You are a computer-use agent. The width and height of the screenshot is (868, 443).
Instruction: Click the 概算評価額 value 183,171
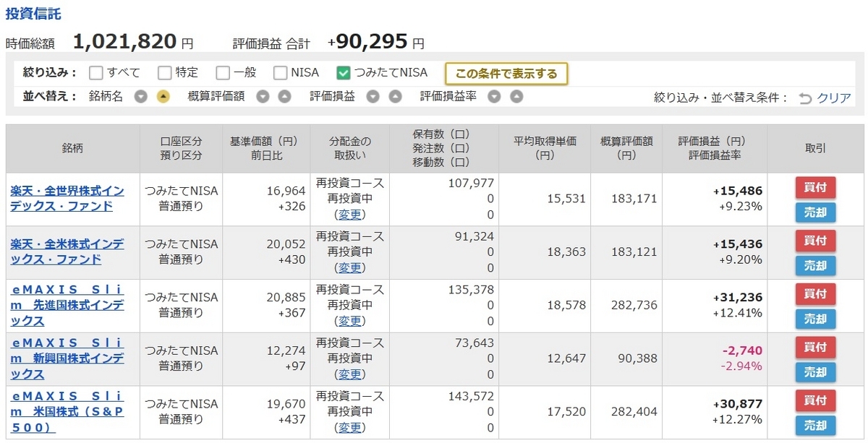point(634,199)
